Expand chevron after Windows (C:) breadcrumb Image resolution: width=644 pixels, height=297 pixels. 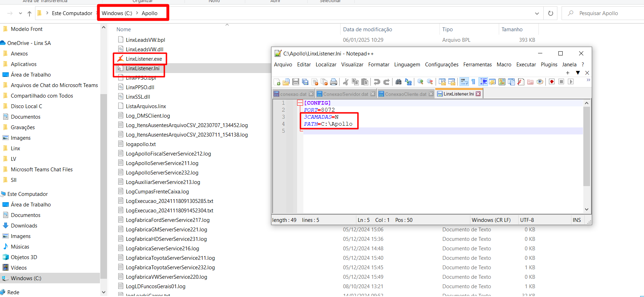click(137, 13)
